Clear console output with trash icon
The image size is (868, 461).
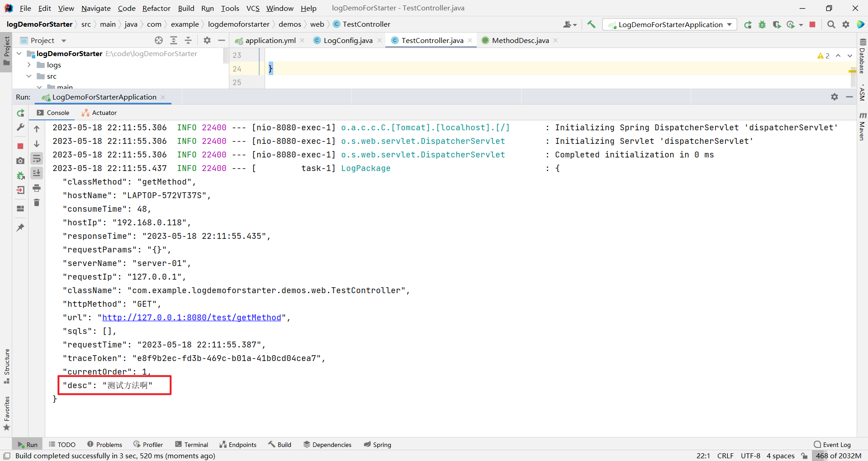(37, 203)
